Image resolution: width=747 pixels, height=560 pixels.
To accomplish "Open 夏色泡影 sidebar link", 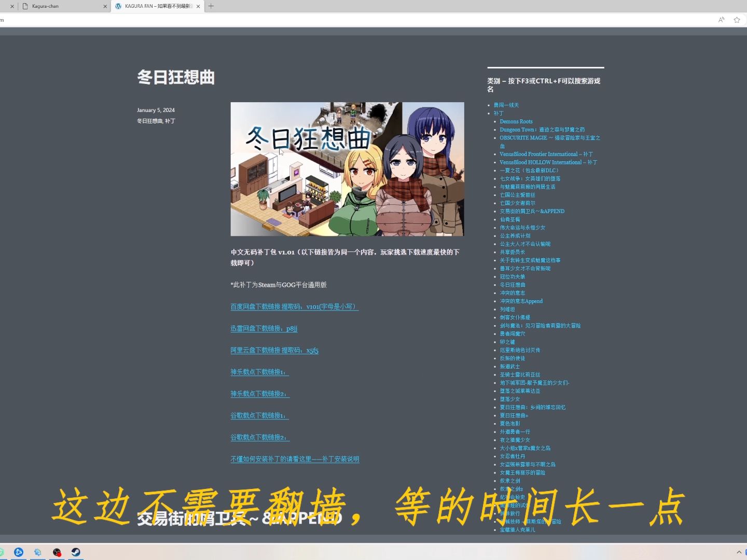I will [x=510, y=424].
